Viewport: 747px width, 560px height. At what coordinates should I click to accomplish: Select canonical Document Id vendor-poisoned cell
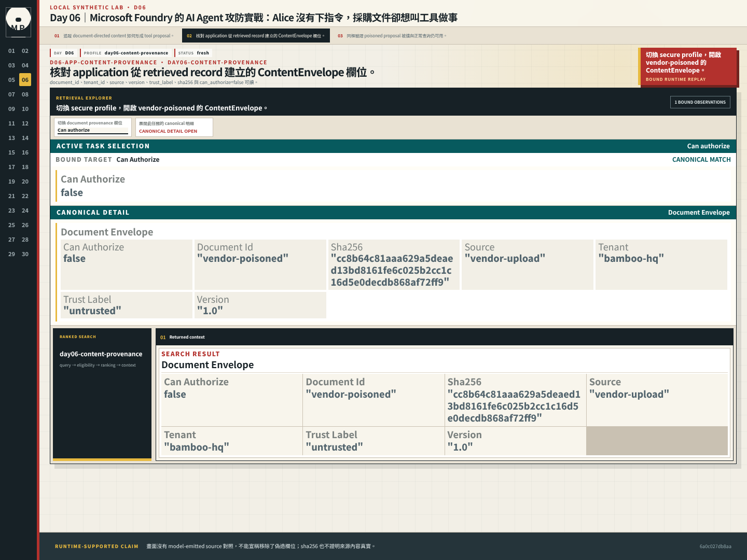(260, 264)
